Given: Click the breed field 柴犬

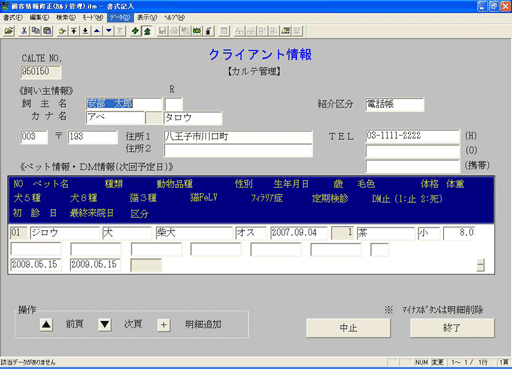Looking at the screenshot, I should (x=194, y=233).
